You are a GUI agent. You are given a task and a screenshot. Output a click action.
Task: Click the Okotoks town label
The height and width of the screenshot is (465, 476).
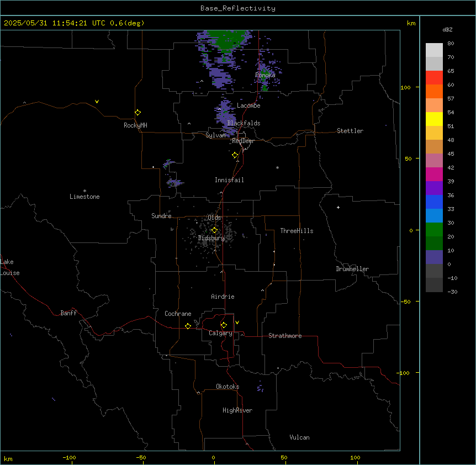228,387
